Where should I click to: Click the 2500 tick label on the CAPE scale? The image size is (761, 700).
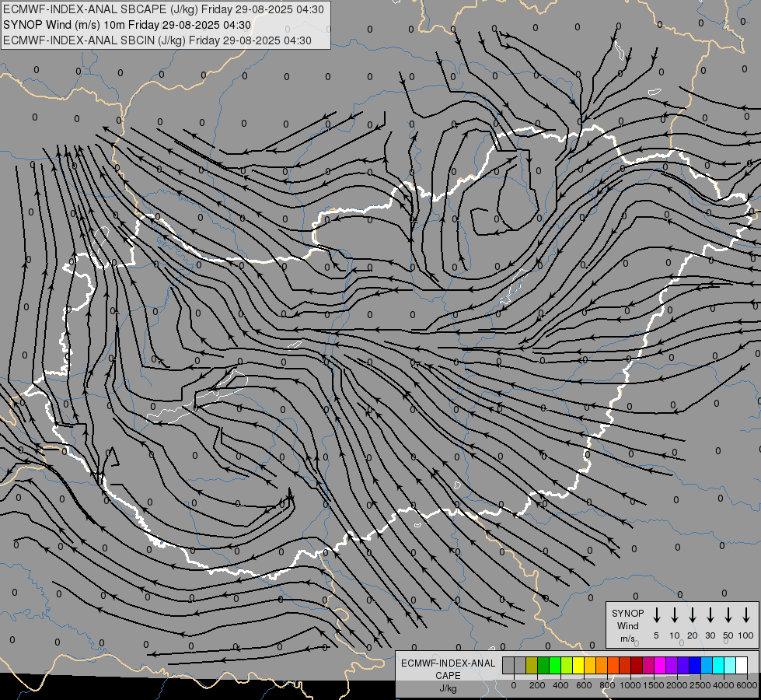click(x=700, y=685)
